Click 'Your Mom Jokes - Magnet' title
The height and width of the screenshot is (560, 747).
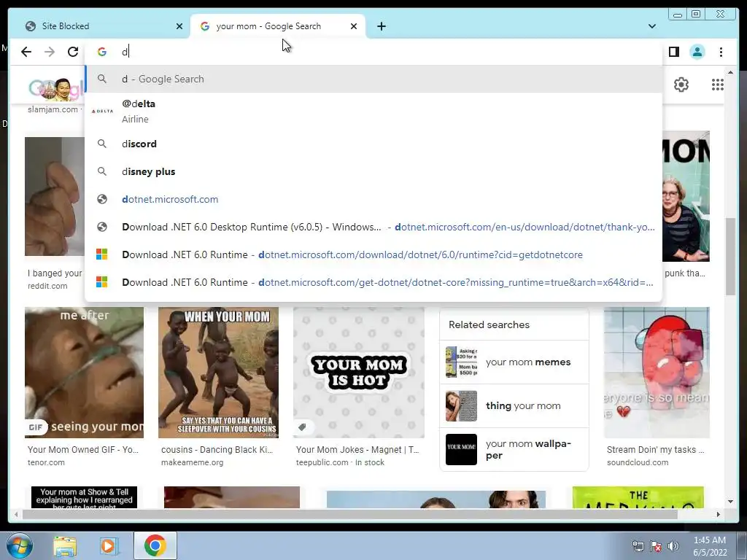coord(357,449)
